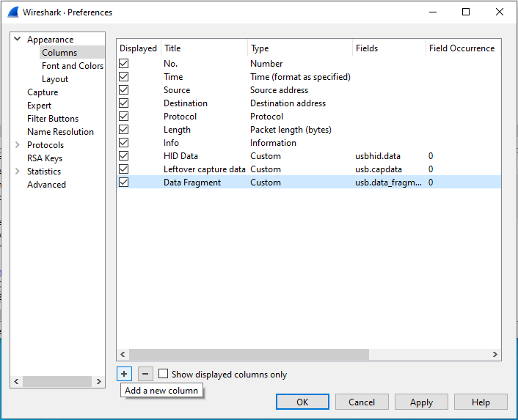Select the Leftover capture data title cell

point(205,169)
